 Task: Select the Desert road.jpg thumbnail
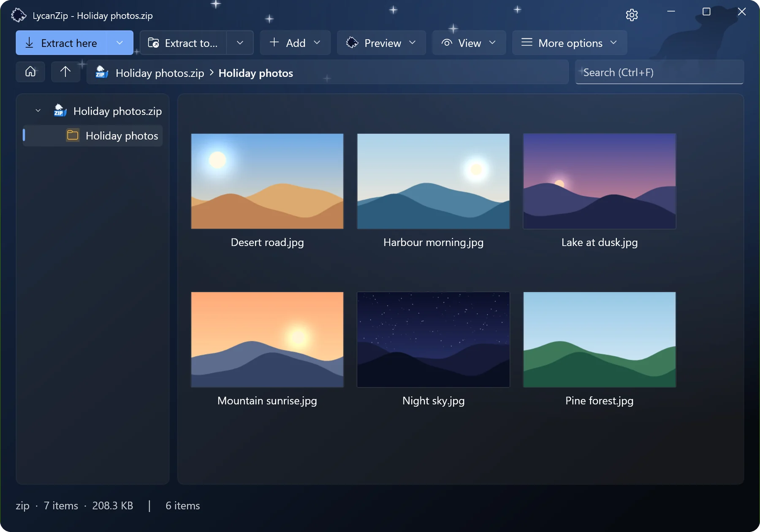coord(267,181)
